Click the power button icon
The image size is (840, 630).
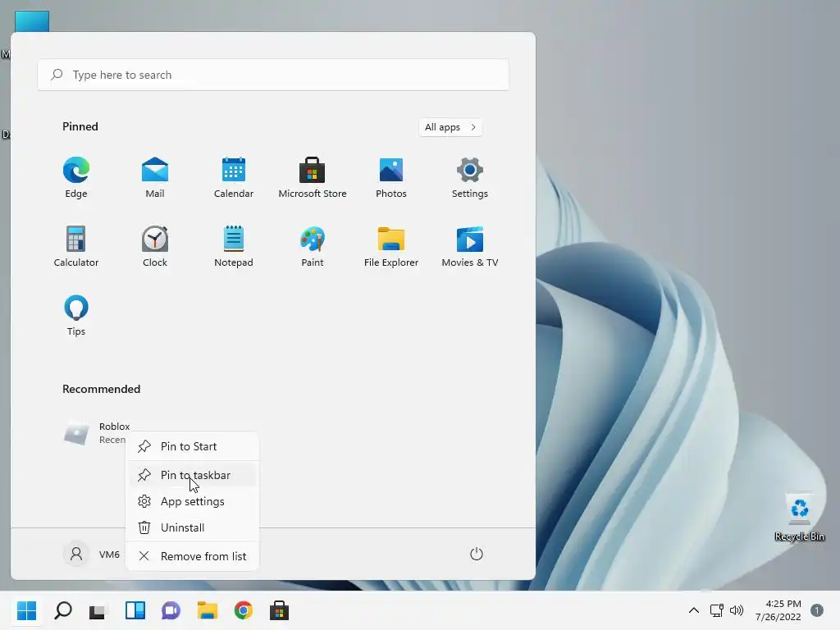477,554
